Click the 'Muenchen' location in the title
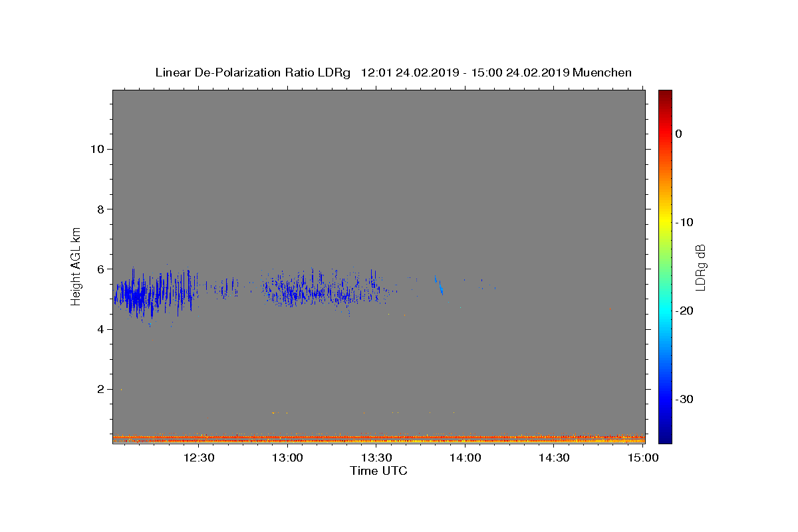798x532 pixels. 602,72
